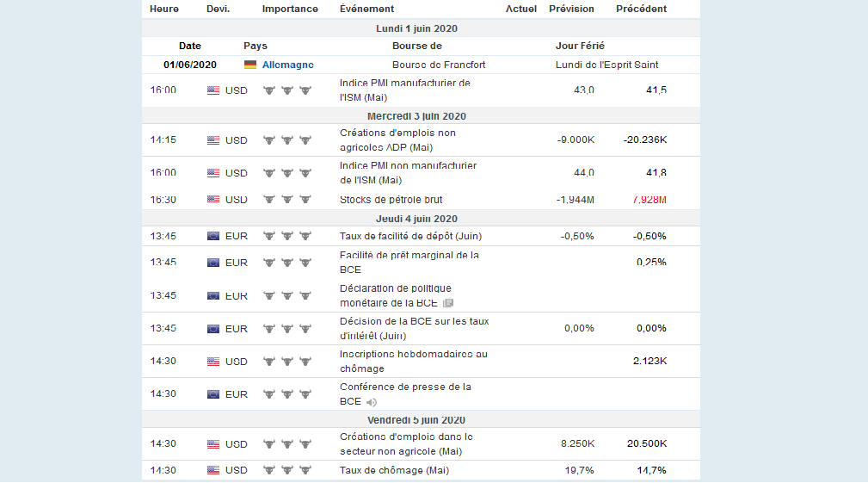Click the Germany flag icon

[250, 65]
